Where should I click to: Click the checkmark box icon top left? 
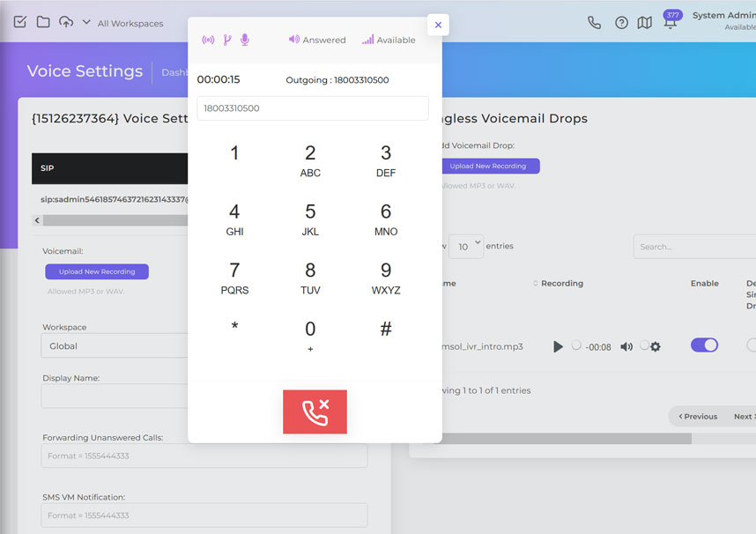tap(19, 20)
